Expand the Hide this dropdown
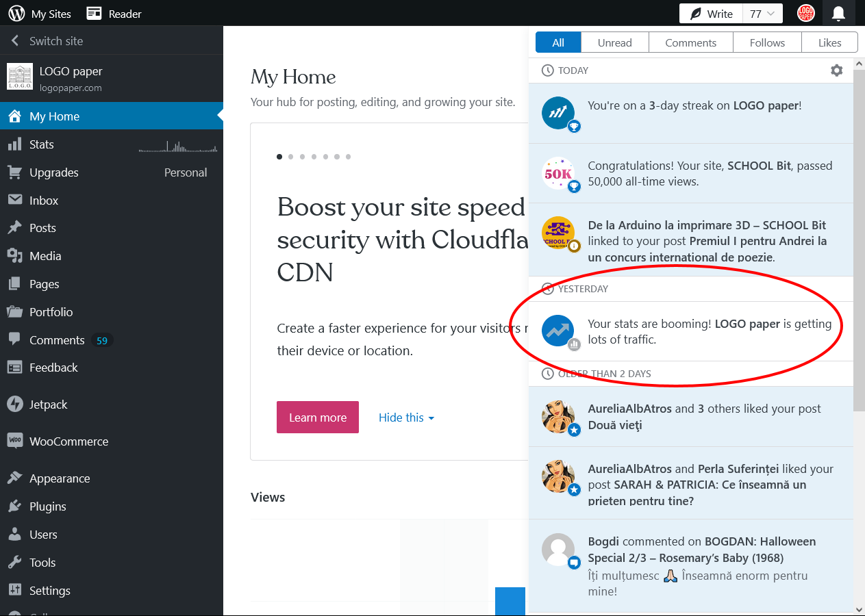Viewport: 865px width, 616px height. pyautogui.click(x=406, y=418)
